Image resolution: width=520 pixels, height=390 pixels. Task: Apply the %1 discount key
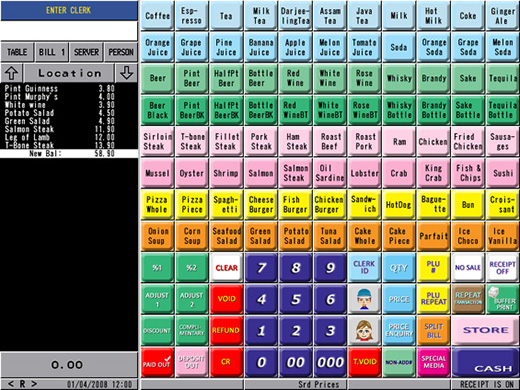(x=157, y=268)
